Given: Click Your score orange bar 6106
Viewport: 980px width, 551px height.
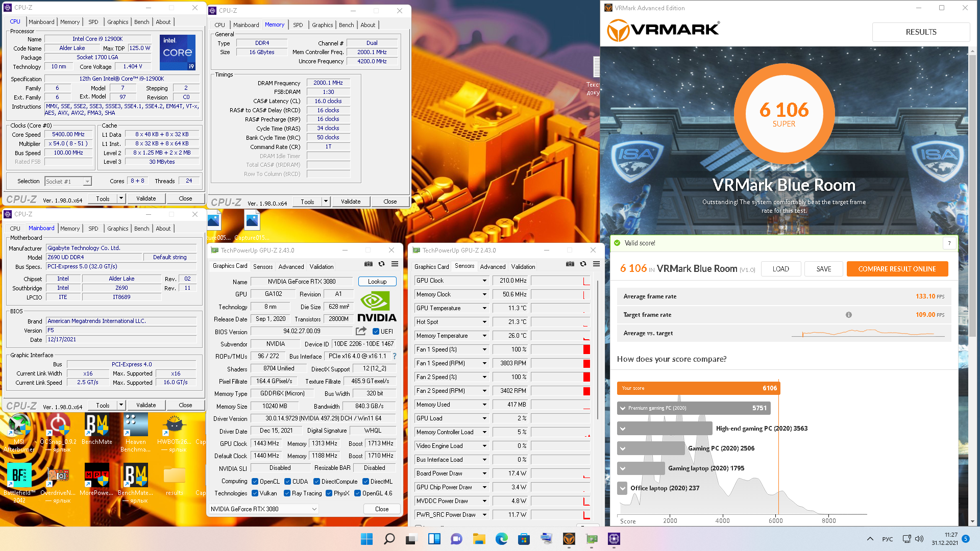Looking at the screenshot, I should pyautogui.click(x=698, y=388).
